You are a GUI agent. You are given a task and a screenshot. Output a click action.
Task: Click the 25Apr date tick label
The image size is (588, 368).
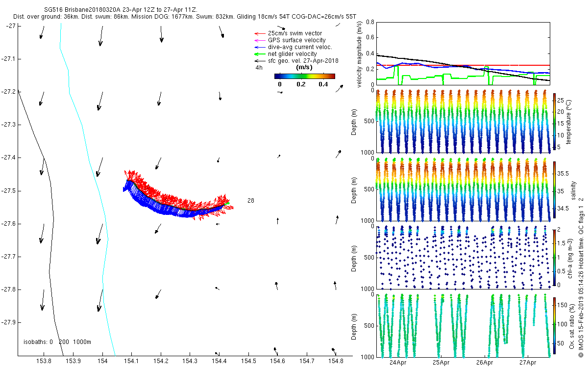click(441, 363)
